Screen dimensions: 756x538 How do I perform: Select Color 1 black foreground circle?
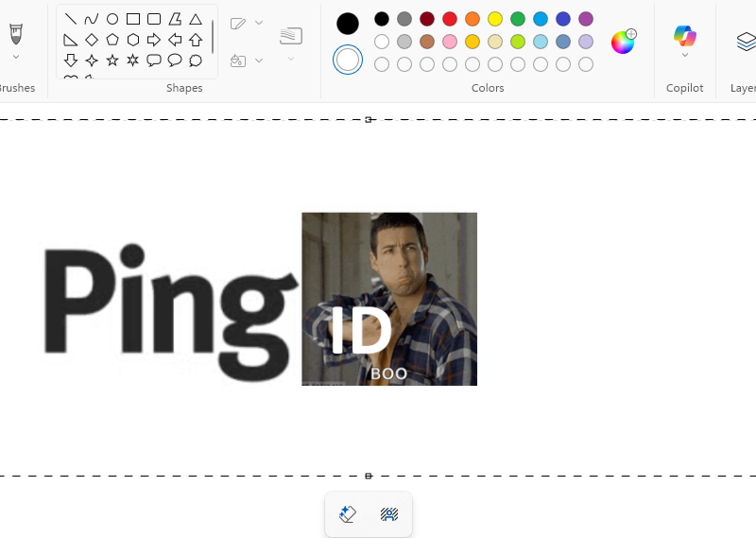(348, 24)
